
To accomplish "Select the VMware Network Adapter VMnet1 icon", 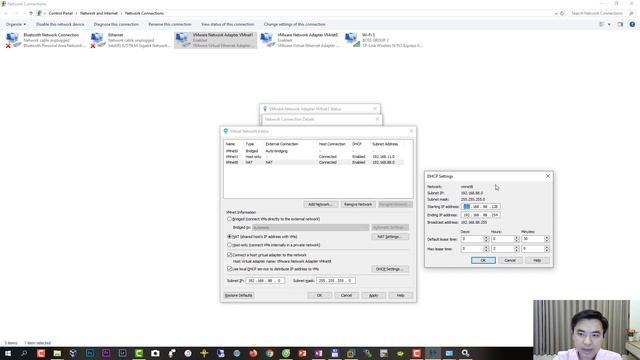I will [183, 40].
